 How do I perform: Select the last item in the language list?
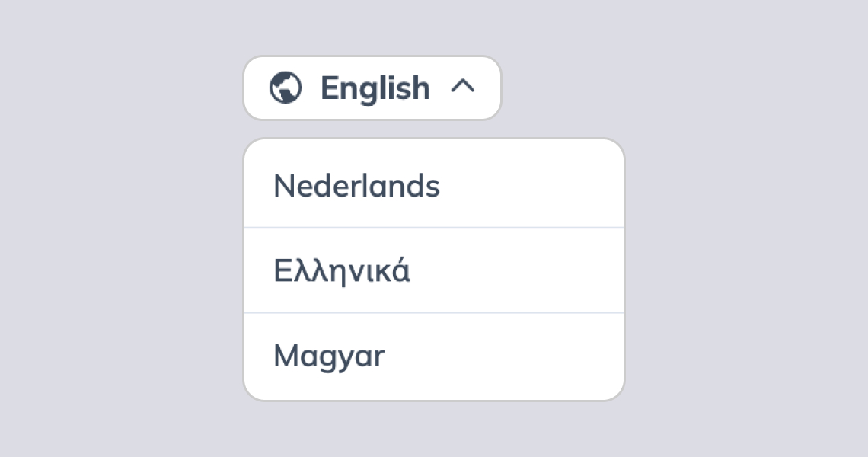434,356
